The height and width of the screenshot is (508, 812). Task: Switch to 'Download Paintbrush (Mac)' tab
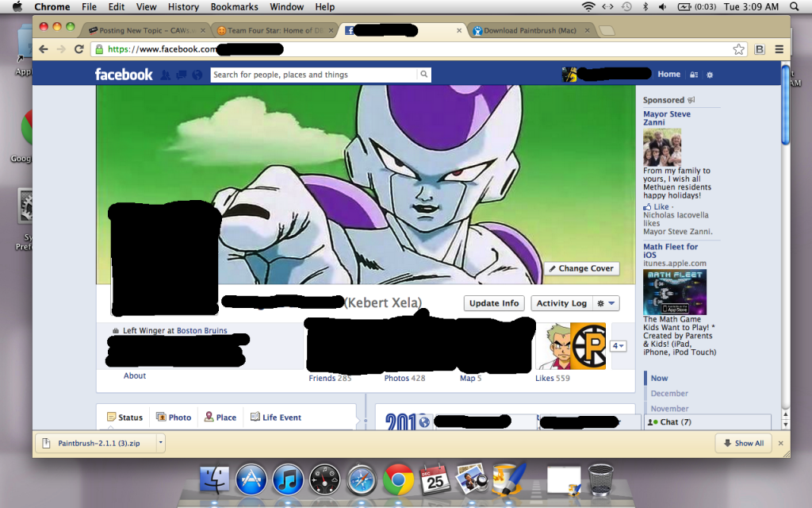click(530, 31)
